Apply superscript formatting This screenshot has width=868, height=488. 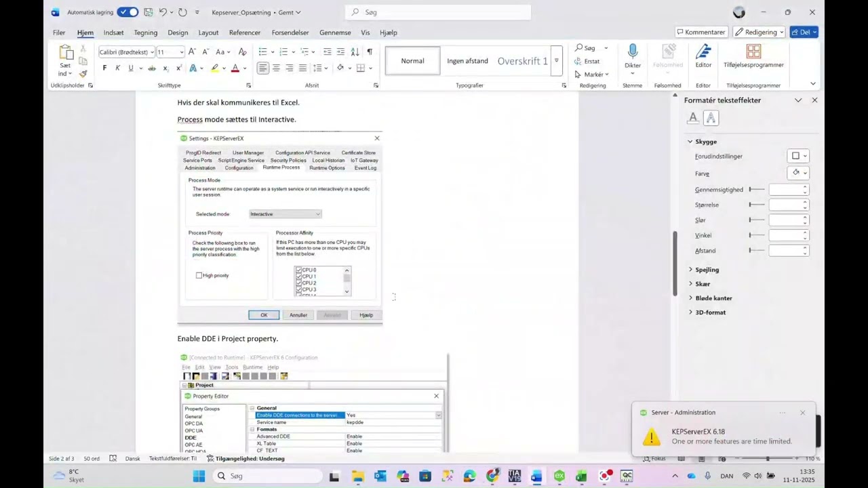[x=178, y=68]
